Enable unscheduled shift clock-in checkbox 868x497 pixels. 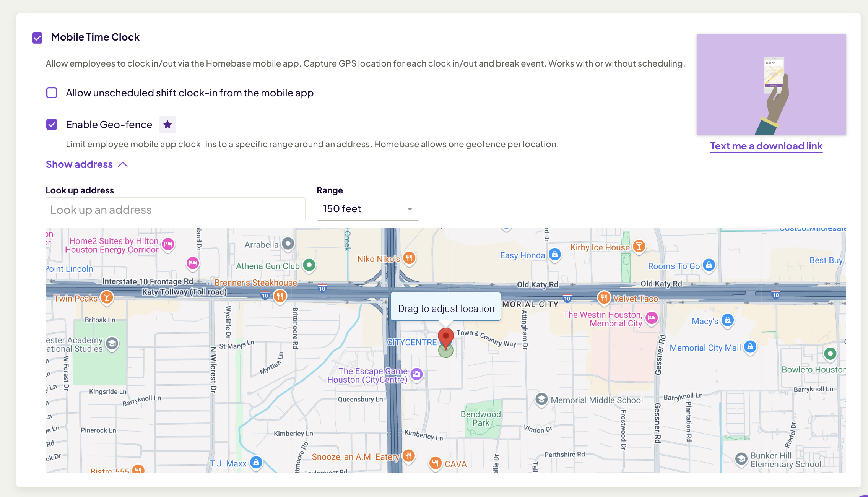click(x=52, y=93)
